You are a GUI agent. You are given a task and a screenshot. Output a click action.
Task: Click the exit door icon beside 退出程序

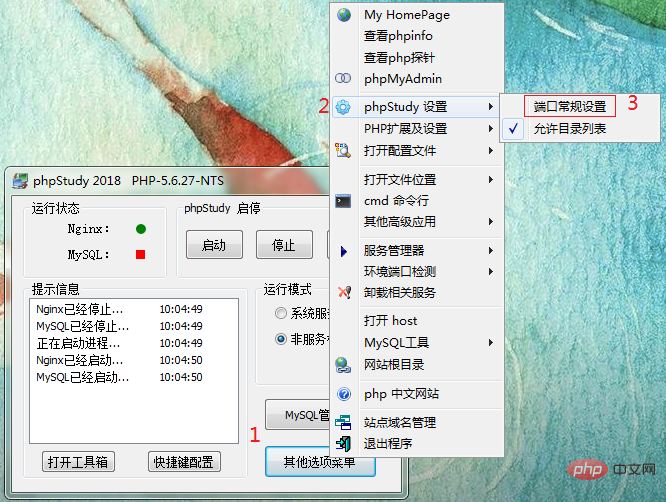[343, 444]
